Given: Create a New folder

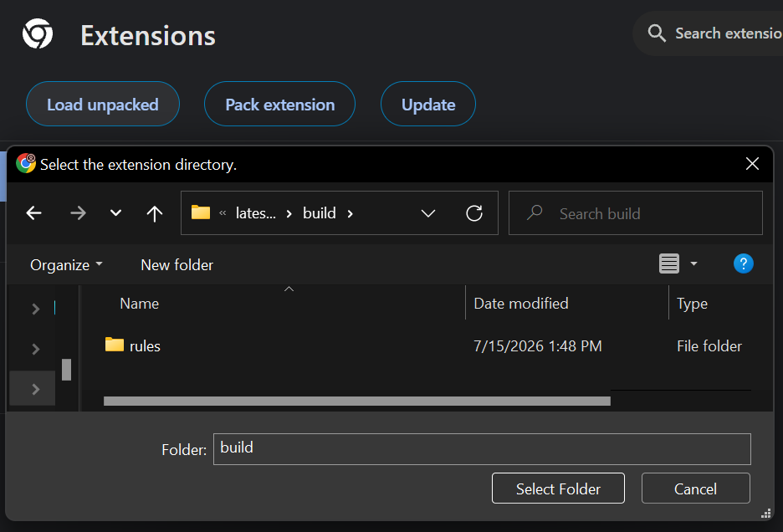Looking at the screenshot, I should [177, 265].
